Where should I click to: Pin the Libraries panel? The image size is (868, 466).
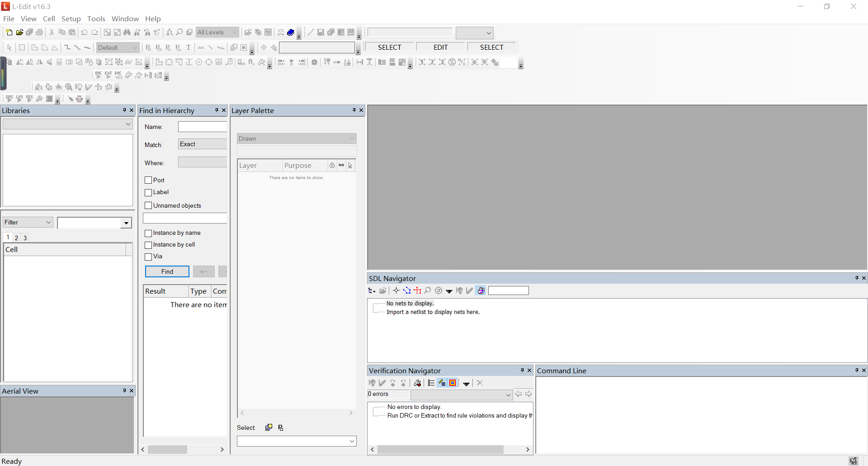pyautogui.click(x=124, y=110)
